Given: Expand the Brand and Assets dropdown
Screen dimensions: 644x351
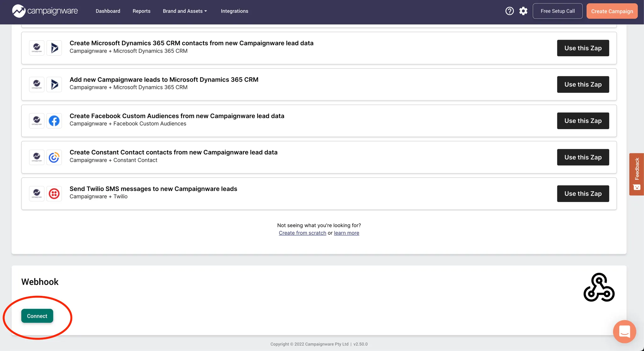Looking at the screenshot, I should point(185,11).
